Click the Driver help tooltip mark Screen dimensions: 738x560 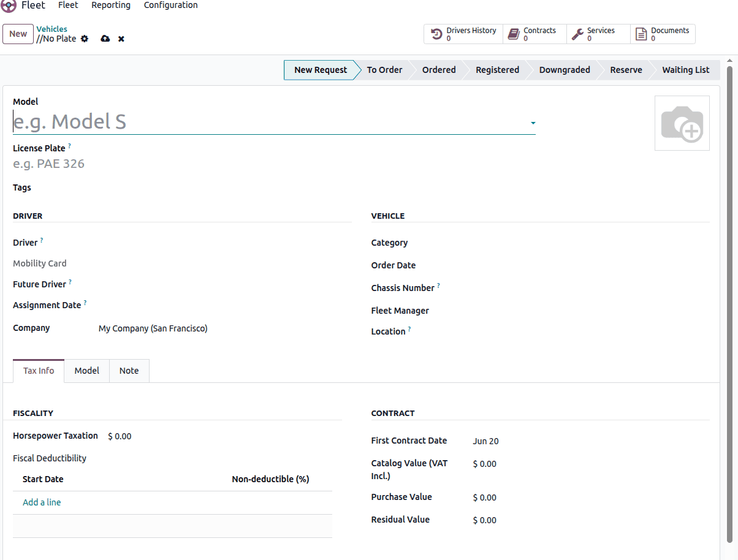pyautogui.click(x=42, y=240)
